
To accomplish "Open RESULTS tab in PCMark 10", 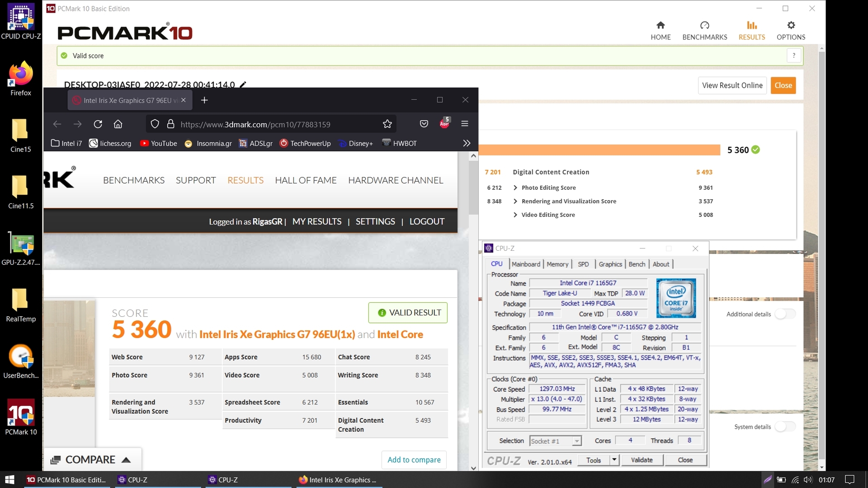I will click(x=752, y=30).
